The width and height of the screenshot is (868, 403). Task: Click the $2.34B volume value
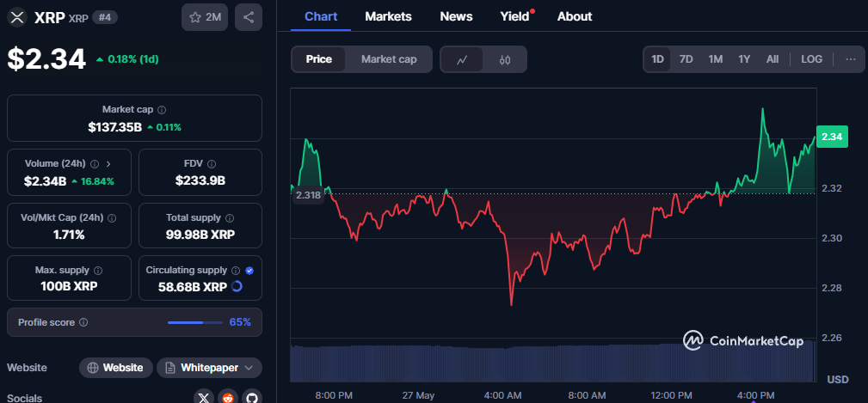tap(46, 180)
